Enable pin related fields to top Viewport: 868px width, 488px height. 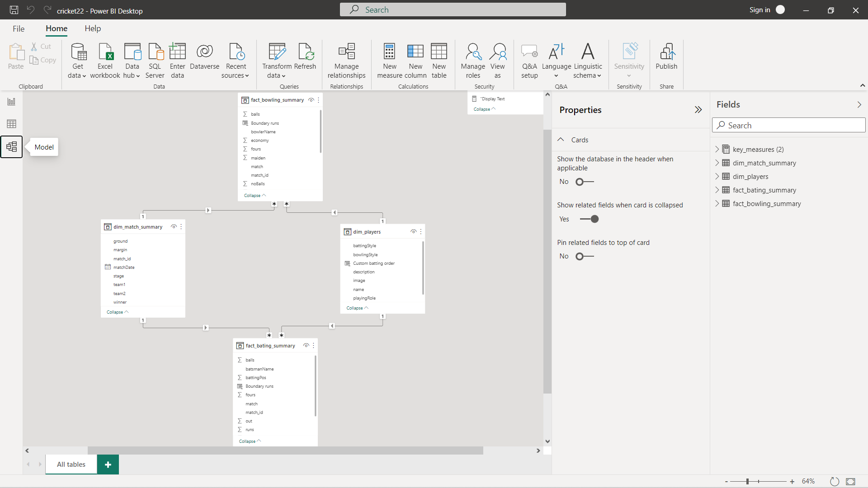coord(585,256)
